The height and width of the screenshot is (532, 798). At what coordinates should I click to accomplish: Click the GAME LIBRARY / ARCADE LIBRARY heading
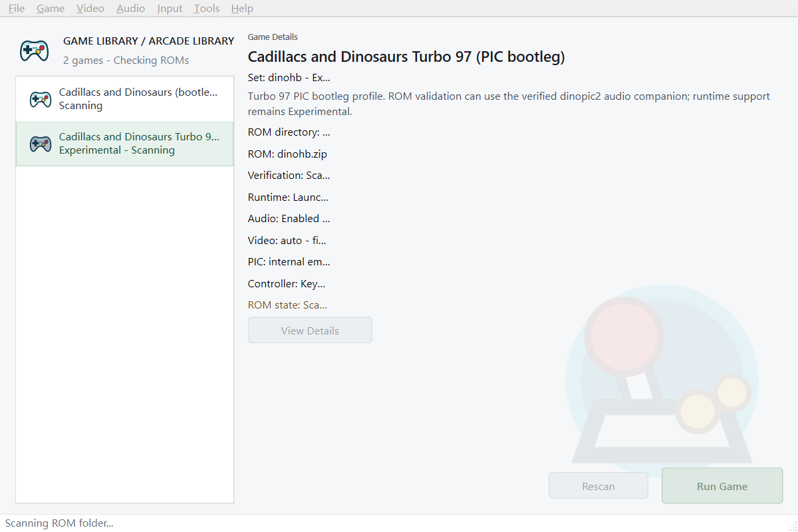pos(149,41)
